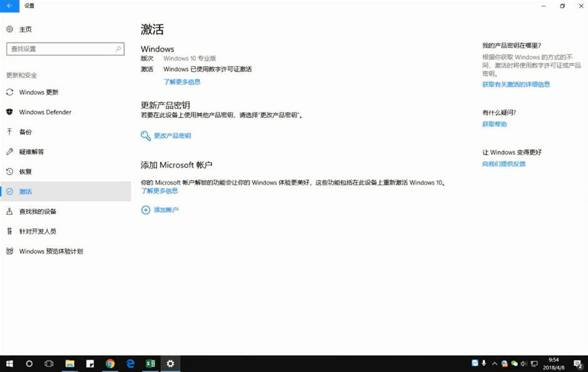Viewport: 588px width, 372px height.
Task: Select 疑难解答 in the sidebar
Action: coord(66,152)
